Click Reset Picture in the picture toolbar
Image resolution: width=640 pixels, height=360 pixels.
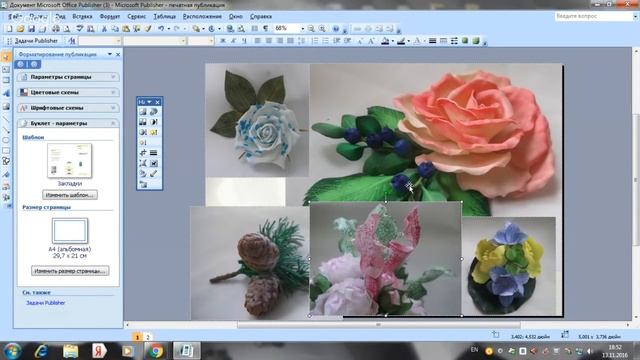coord(143,184)
